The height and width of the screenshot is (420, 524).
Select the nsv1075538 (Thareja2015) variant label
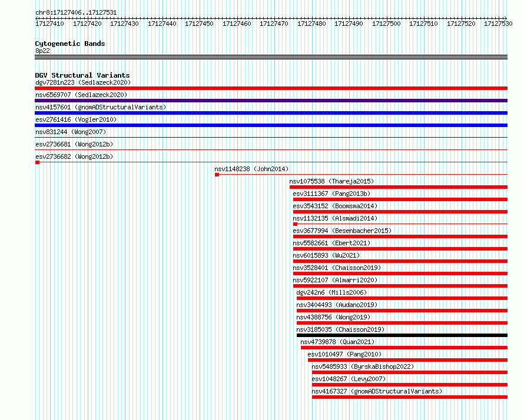point(331,181)
